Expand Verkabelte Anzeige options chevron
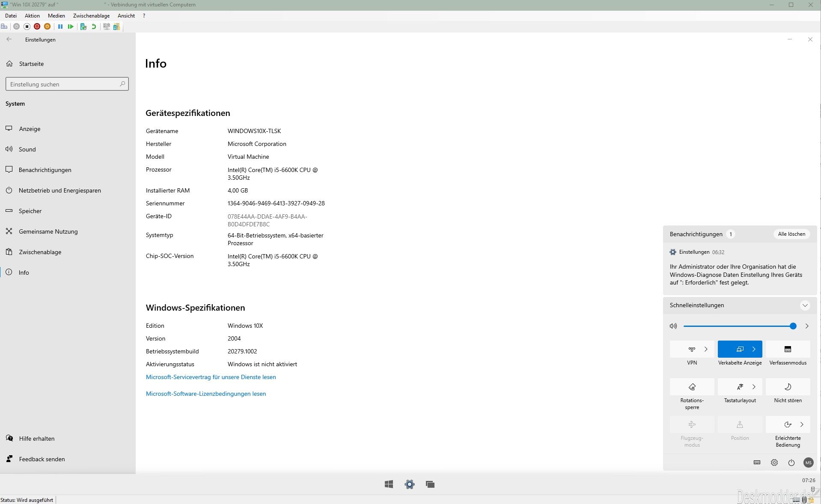 click(x=754, y=349)
